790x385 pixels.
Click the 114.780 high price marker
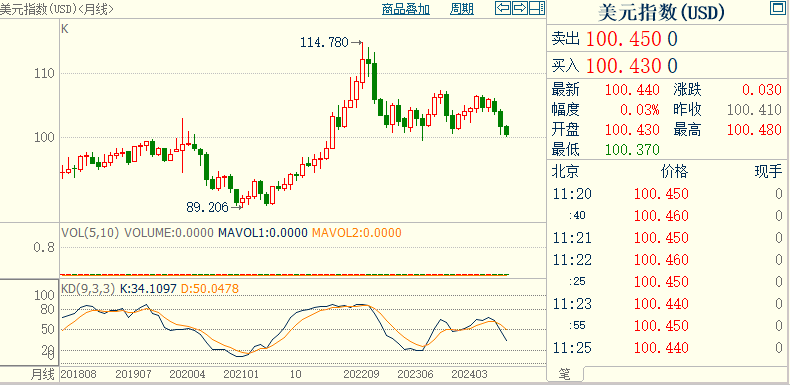324,43
